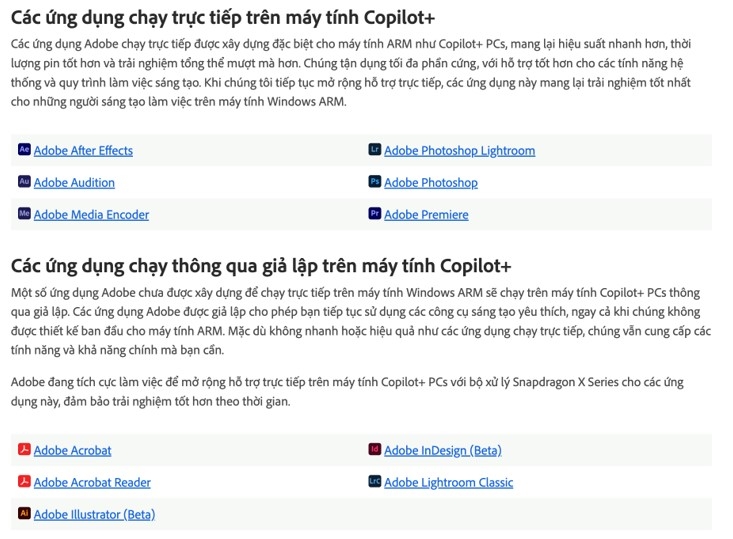Click the Acrobat Reader icon
Screen dimensions: 733x539
click(24, 481)
